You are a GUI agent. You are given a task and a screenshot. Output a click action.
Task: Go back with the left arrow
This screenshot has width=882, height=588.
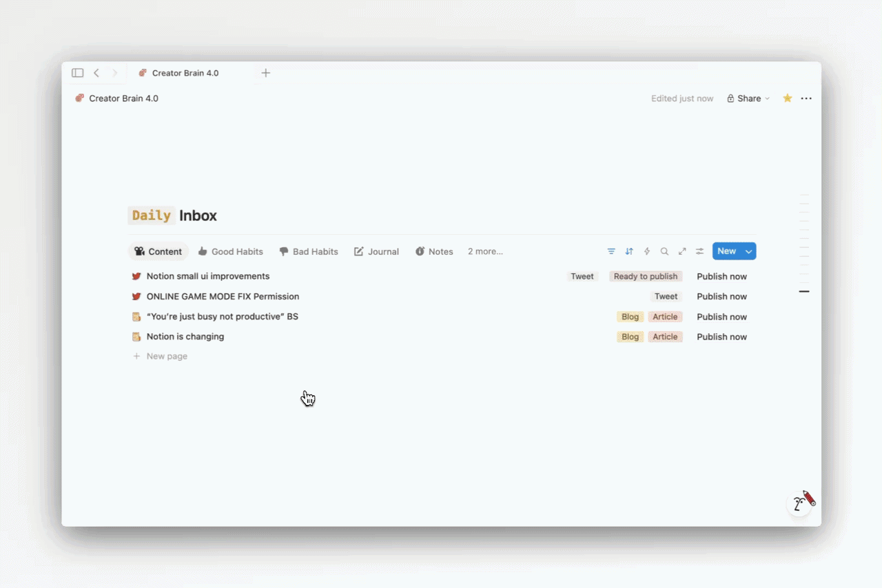pyautogui.click(x=96, y=73)
